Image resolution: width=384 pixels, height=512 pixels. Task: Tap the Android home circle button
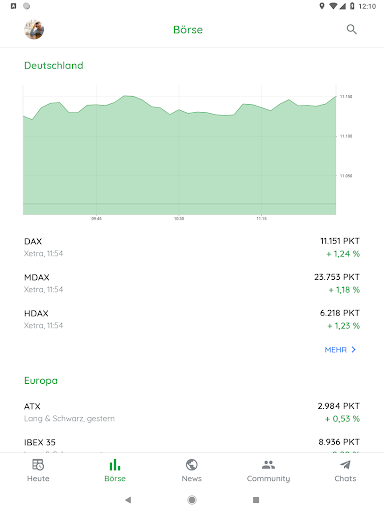[192, 500]
